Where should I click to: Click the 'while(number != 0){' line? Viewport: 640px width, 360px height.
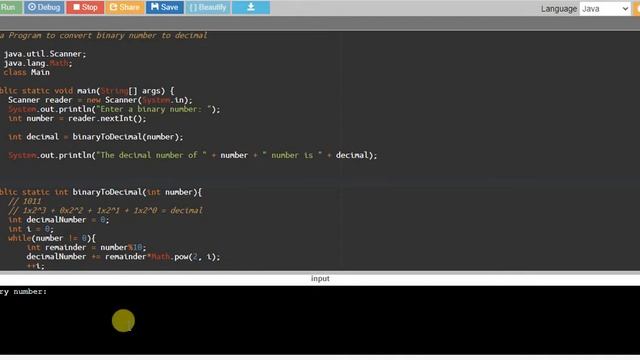click(52, 238)
